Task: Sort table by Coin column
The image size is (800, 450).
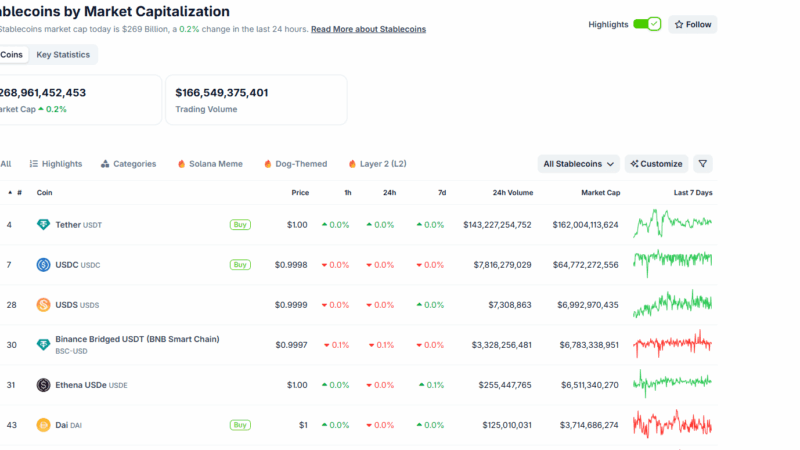Action: [44, 192]
